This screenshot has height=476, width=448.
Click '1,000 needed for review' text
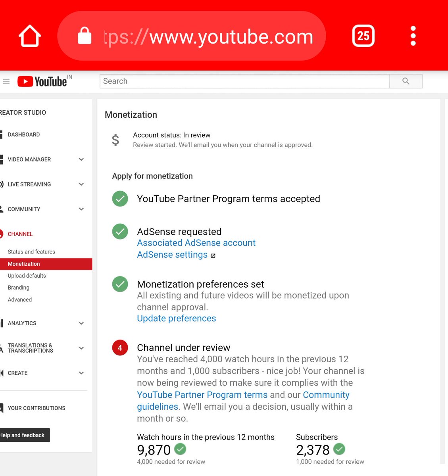[330, 462]
